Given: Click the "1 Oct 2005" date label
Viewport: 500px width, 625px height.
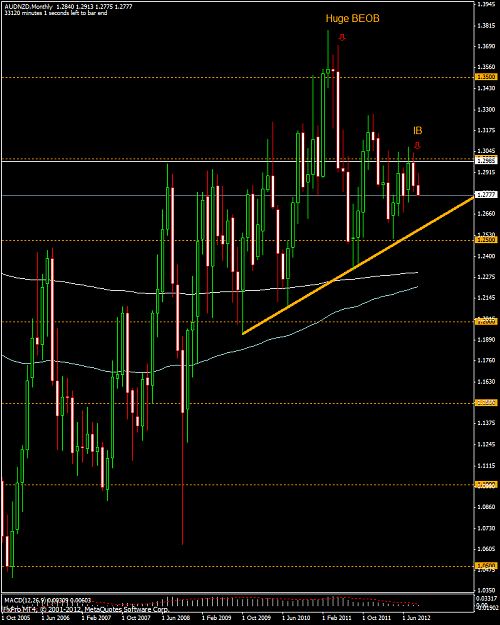Looking at the screenshot, I should pyautogui.click(x=16, y=617).
